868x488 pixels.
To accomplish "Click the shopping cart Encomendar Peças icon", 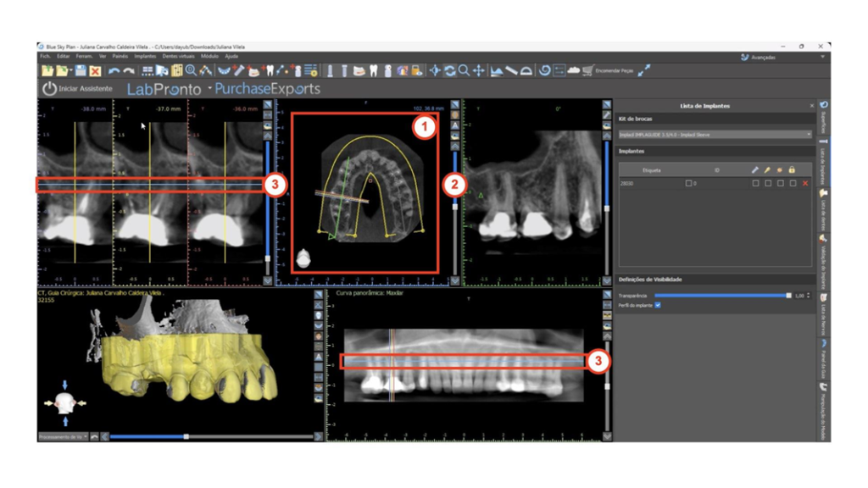I will pyautogui.click(x=587, y=72).
